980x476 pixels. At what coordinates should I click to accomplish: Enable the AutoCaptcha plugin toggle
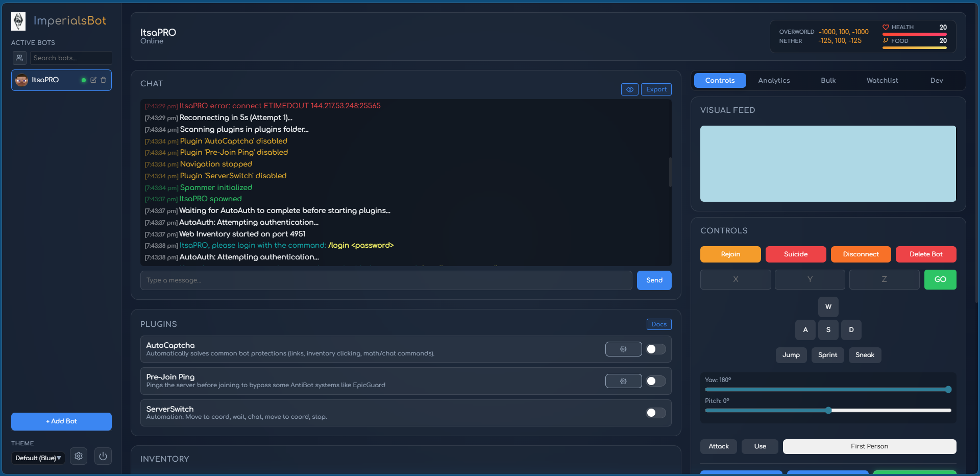(655, 349)
